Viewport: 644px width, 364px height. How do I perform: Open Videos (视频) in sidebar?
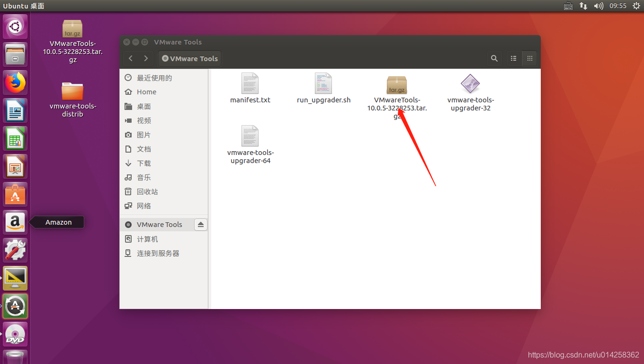pos(164,120)
